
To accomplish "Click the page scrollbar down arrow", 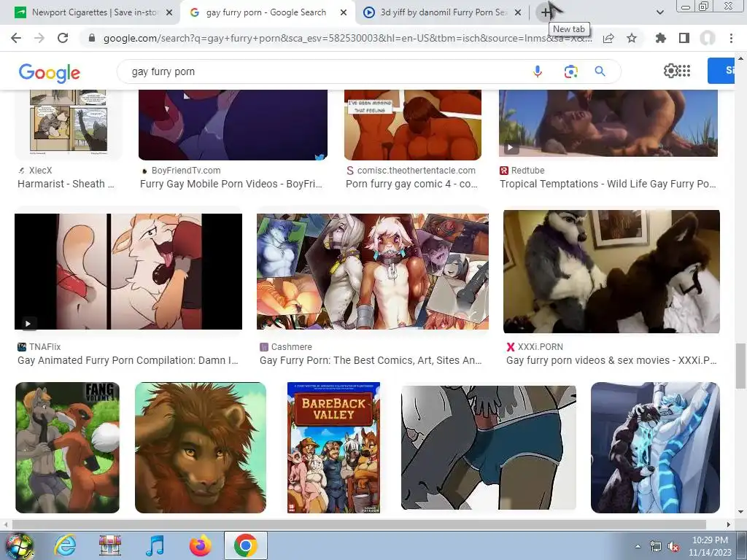I will tap(741, 513).
